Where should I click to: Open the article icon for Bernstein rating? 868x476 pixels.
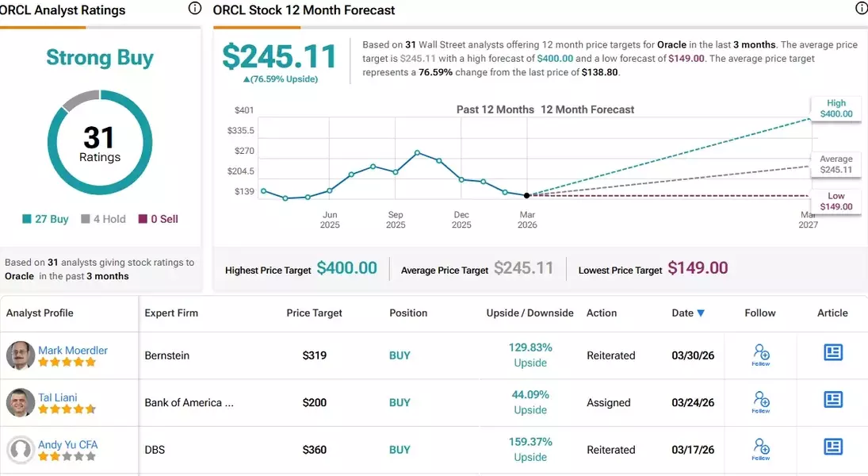[832, 353]
